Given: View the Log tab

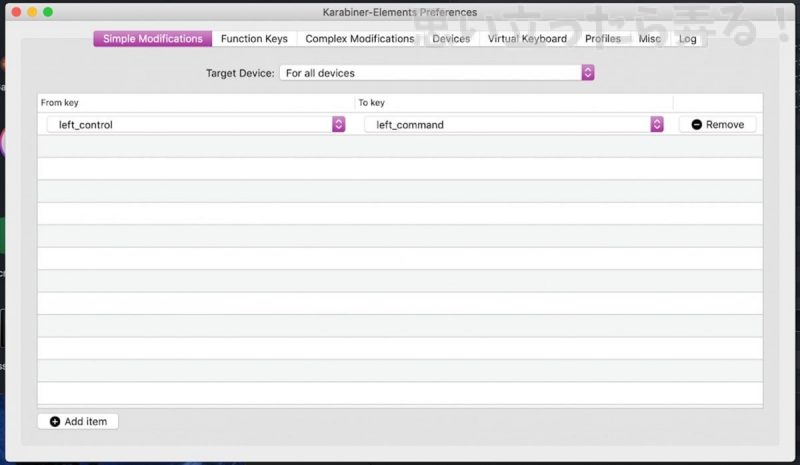Looking at the screenshot, I should (688, 39).
